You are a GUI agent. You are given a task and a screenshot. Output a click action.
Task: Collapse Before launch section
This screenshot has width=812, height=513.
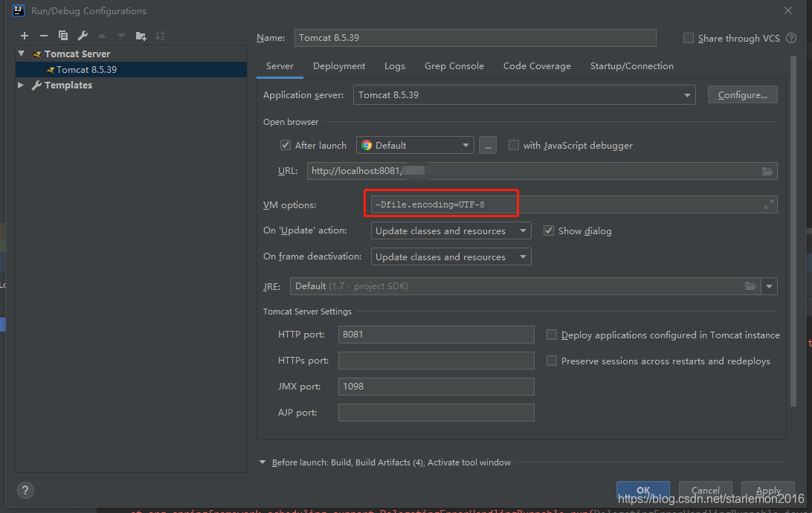click(x=262, y=462)
